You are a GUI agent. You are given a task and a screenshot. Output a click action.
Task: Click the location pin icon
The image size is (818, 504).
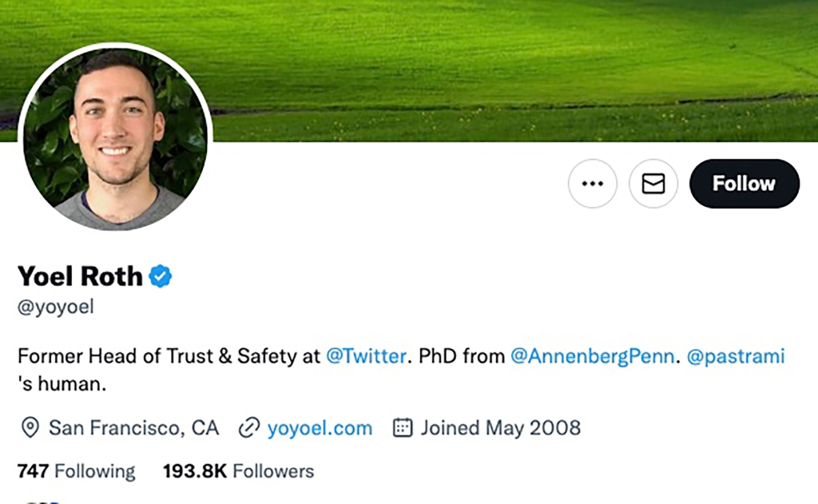point(30,428)
